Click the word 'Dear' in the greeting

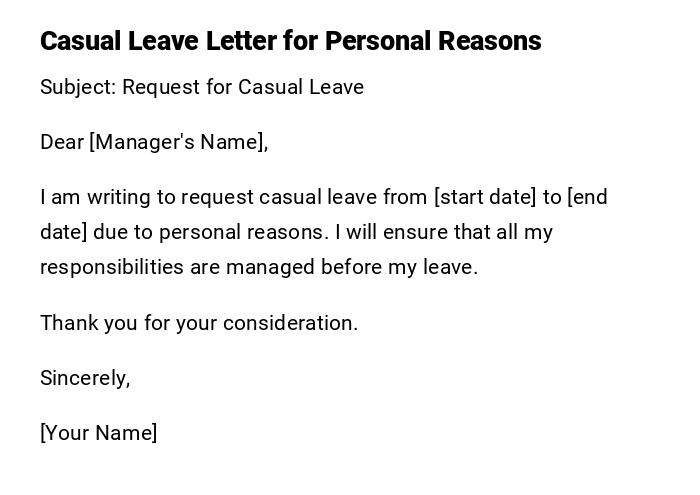[x=62, y=142]
